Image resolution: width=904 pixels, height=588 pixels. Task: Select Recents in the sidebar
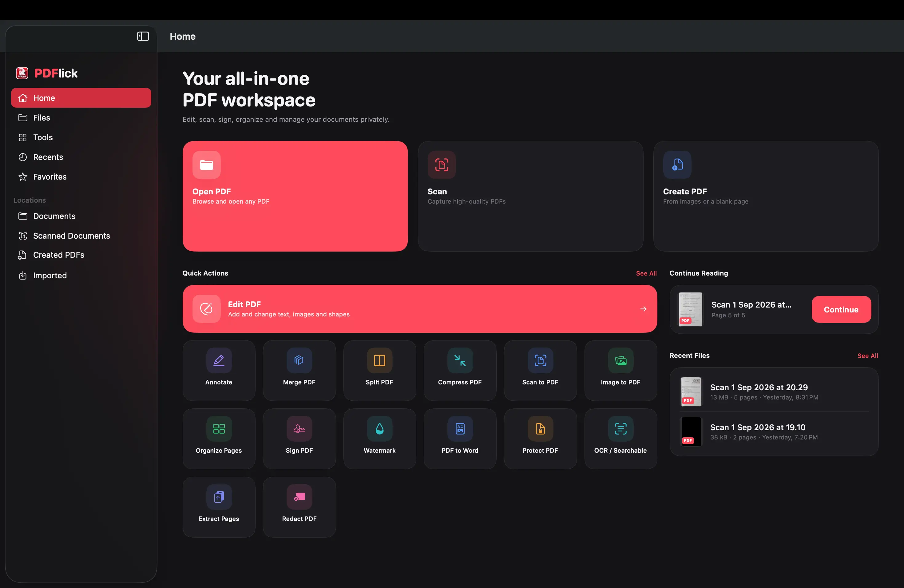coord(81,157)
